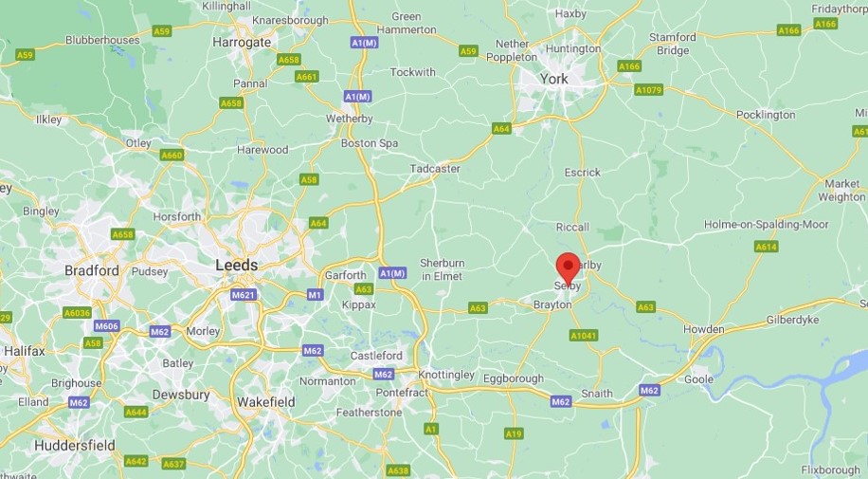Select the Leeds city label
Screen dimensions: 868x479
pos(236,265)
